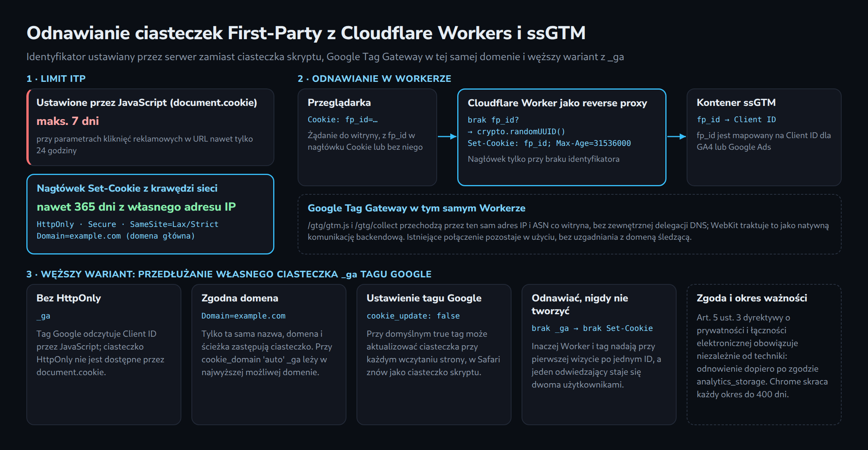The width and height of the screenshot is (868, 450).
Task: Click code 'Set-Cookie: fp_id; Max-Age=31536000'
Action: click(549, 143)
